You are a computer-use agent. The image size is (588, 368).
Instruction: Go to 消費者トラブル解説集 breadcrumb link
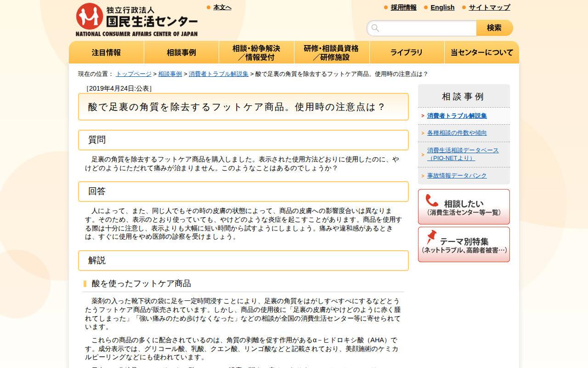[219, 74]
